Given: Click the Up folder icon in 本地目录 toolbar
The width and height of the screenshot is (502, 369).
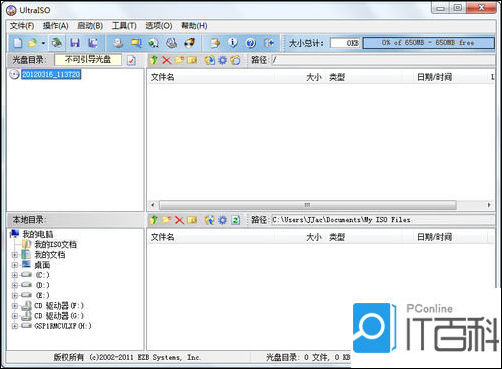Looking at the screenshot, I should pos(154,220).
